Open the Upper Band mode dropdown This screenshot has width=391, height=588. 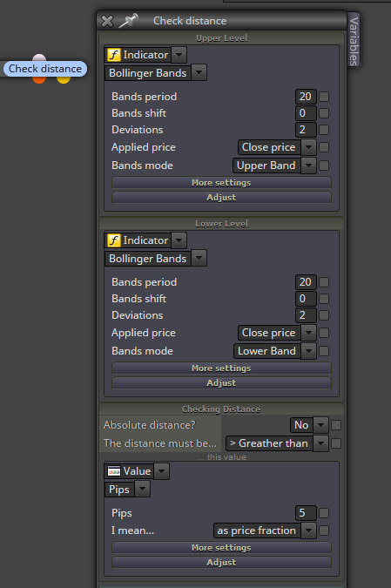[274, 166]
